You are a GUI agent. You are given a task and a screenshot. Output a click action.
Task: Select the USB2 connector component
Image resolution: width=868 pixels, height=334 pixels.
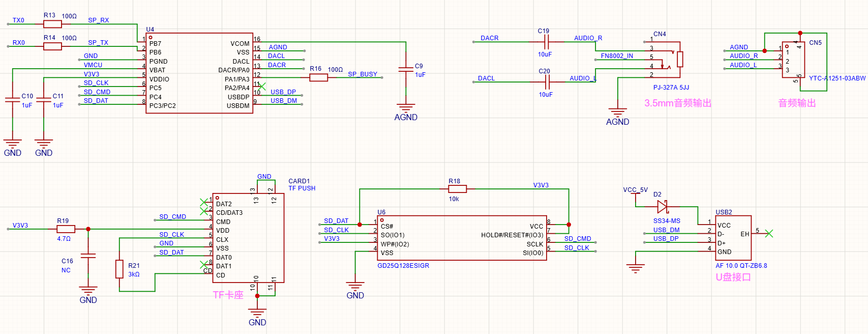coord(733,238)
